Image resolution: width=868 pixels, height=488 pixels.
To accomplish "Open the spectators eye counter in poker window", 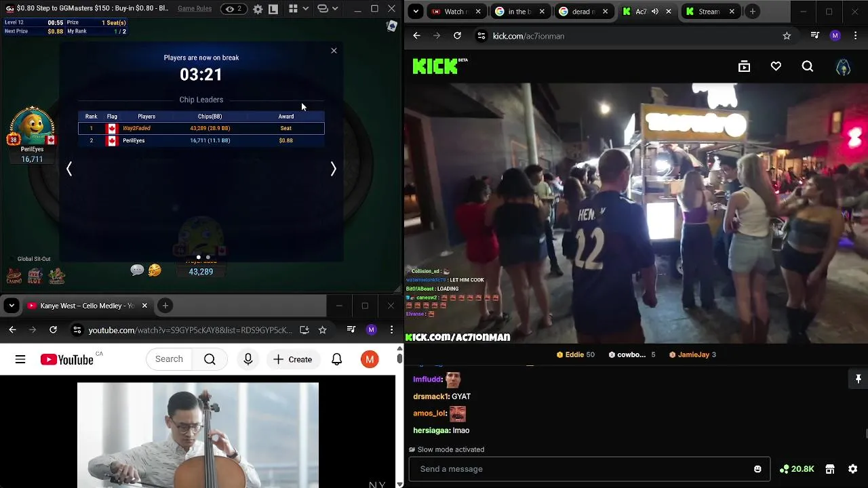I will (234, 9).
